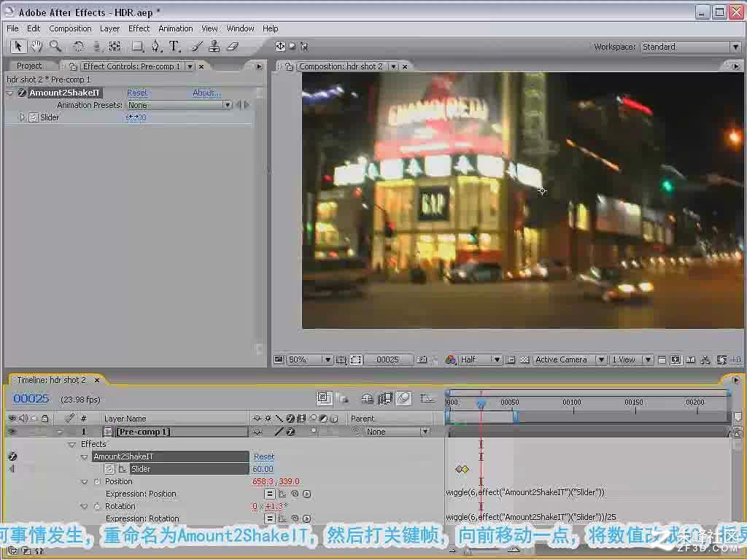This screenshot has width=747, height=560.
Task: Open the Half resolution dropdown
Action: tap(480, 360)
